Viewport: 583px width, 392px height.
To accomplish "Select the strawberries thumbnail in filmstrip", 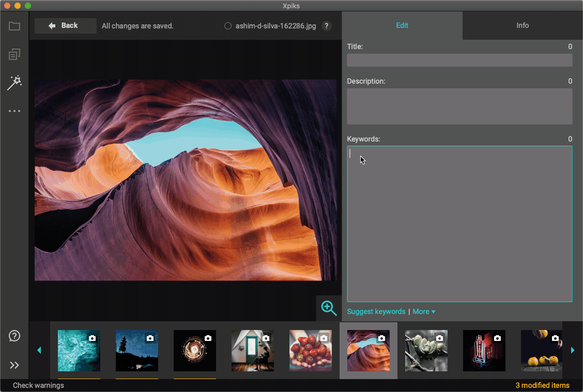I will click(310, 351).
